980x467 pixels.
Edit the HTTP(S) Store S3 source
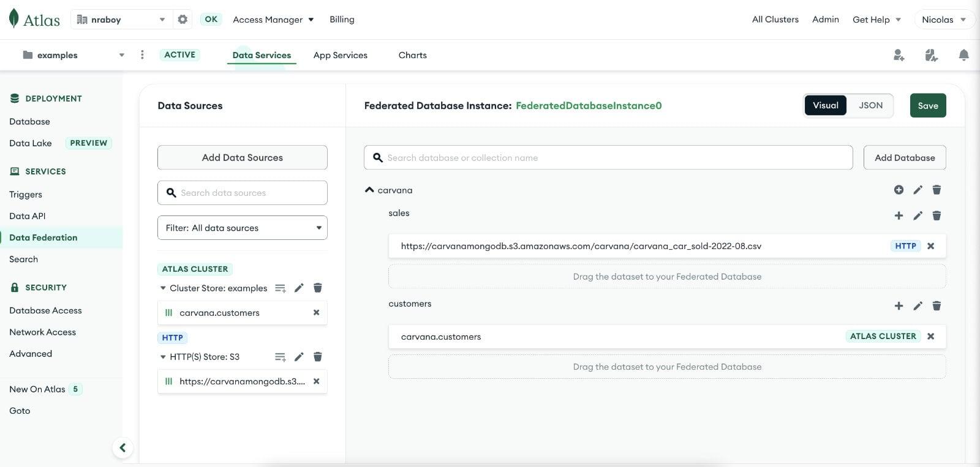coord(299,357)
